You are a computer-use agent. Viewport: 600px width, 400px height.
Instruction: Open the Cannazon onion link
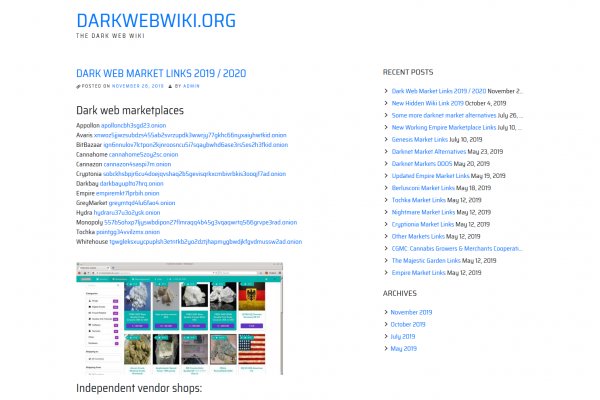coord(137,164)
